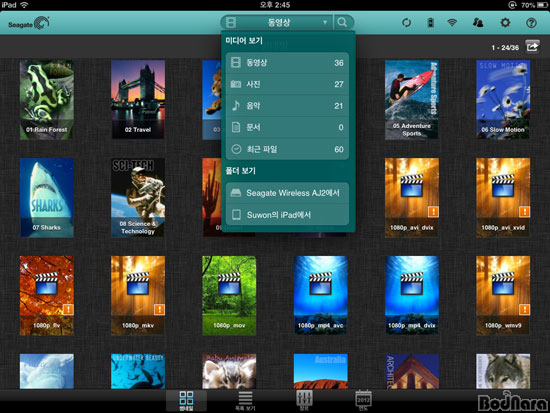Tap warning badge on 1080p_wmv9

pyautogui.click(x=524, y=309)
